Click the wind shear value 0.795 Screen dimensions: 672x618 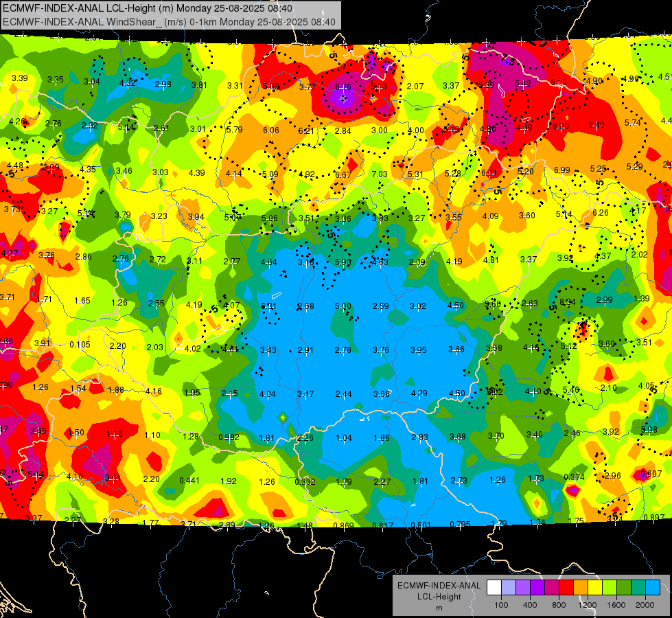click(461, 524)
